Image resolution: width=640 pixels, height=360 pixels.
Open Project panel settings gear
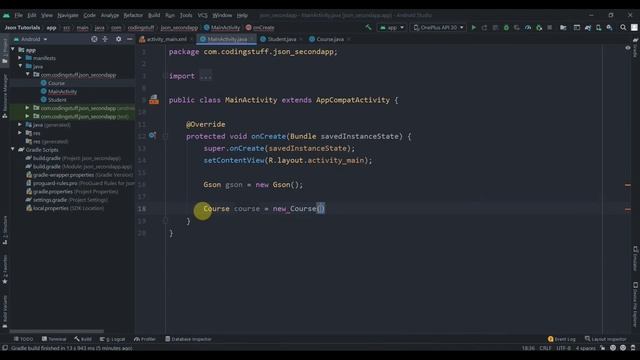tap(118, 39)
